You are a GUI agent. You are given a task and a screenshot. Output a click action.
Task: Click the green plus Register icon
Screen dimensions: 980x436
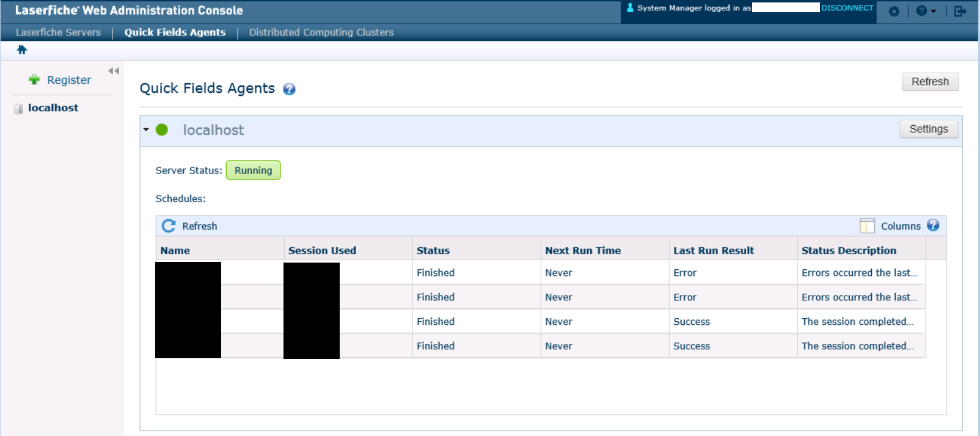click(x=34, y=79)
